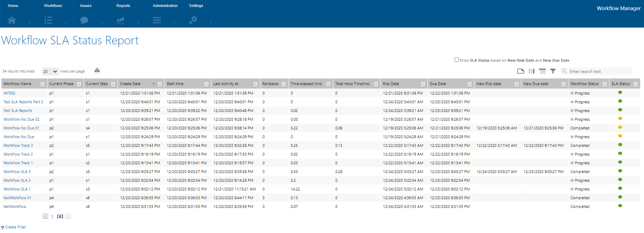Open the rows per page dropdown
Viewport: 644px width, 233px height.
[50, 72]
